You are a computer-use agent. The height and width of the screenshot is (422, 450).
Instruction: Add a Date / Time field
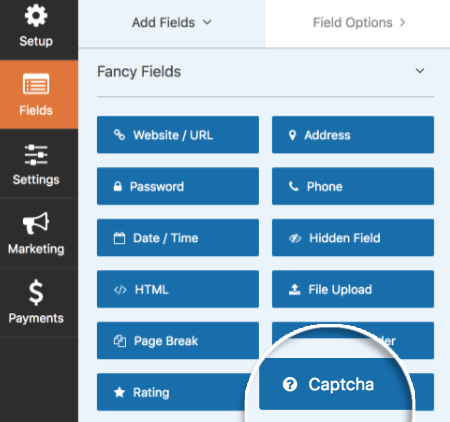coord(178,238)
